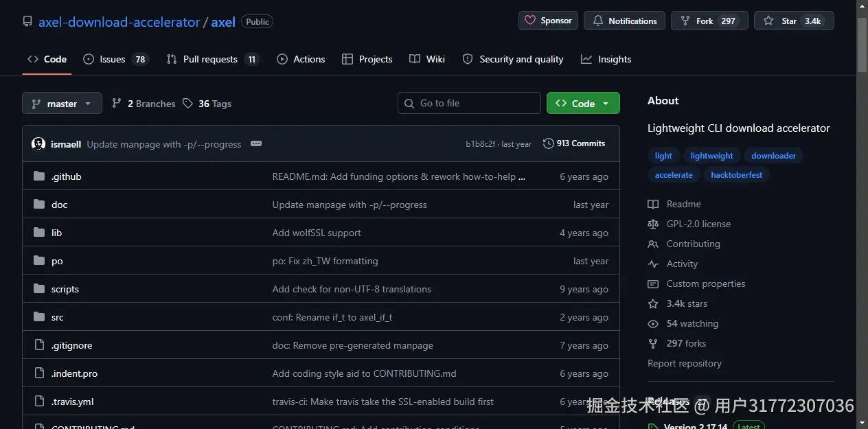
Task: Select the 'accelerate' topic tag
Action: point(674,175)
